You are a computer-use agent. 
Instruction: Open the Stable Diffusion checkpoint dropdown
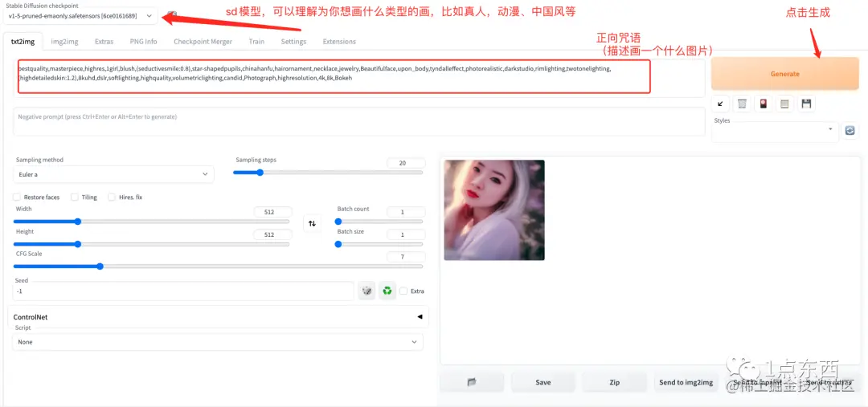pos(80,15)
